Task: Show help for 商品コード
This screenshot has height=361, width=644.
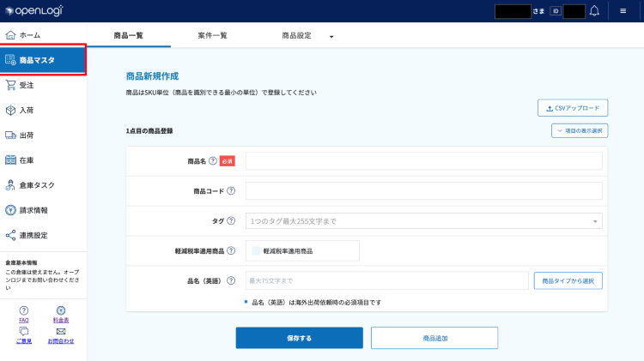Action: pyautogui.click(x=231, y=190)
